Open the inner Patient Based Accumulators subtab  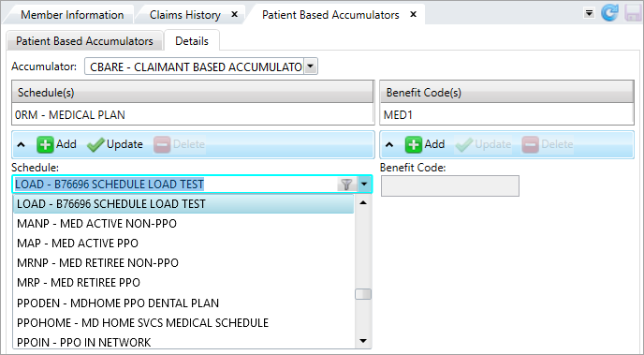(x=84, y=41)
